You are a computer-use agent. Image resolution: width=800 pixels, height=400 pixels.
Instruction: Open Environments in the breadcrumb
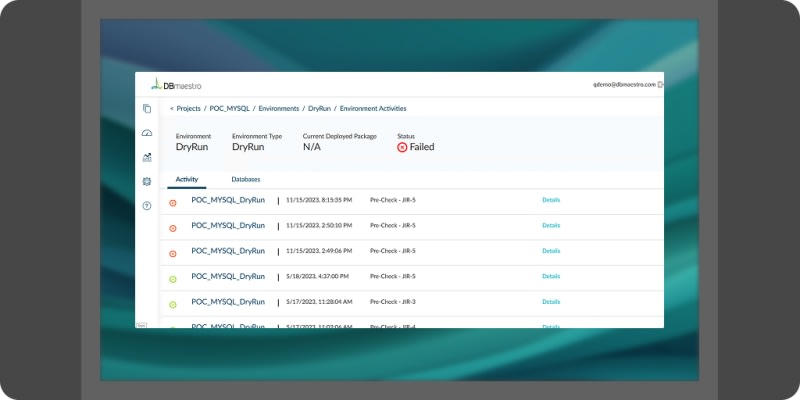pos(279,109)
